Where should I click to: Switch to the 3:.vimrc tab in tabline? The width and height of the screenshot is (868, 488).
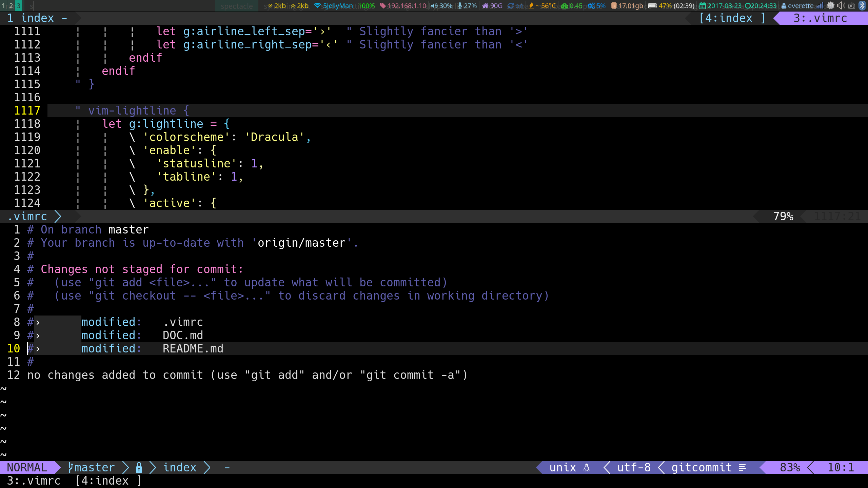coord(821,18)
